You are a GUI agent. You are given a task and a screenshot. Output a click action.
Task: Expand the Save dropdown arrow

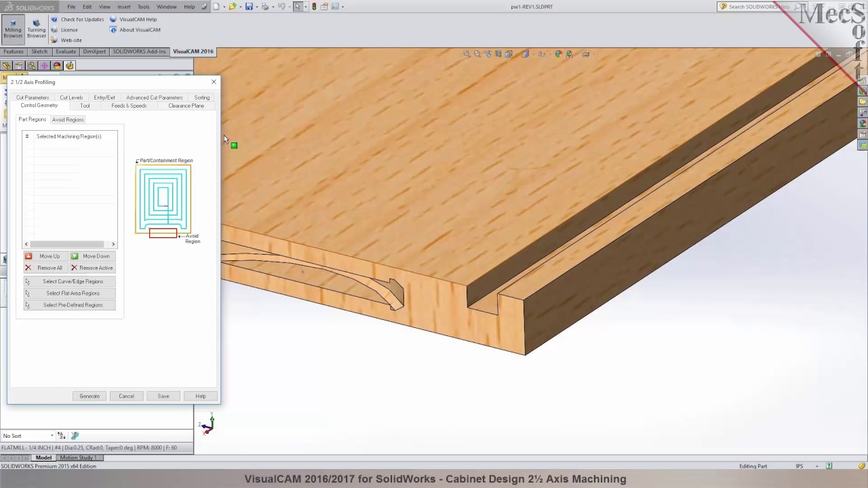point(257,7)
